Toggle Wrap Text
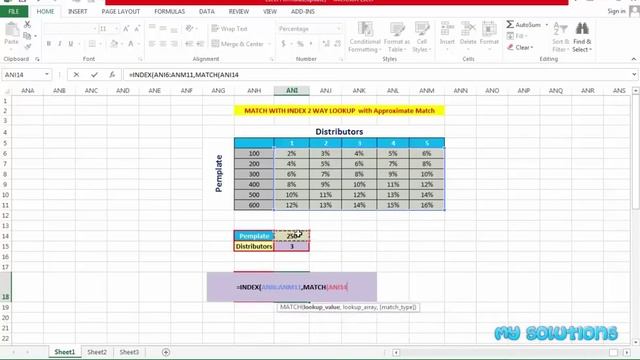640x360 pixels. [229, 29]
